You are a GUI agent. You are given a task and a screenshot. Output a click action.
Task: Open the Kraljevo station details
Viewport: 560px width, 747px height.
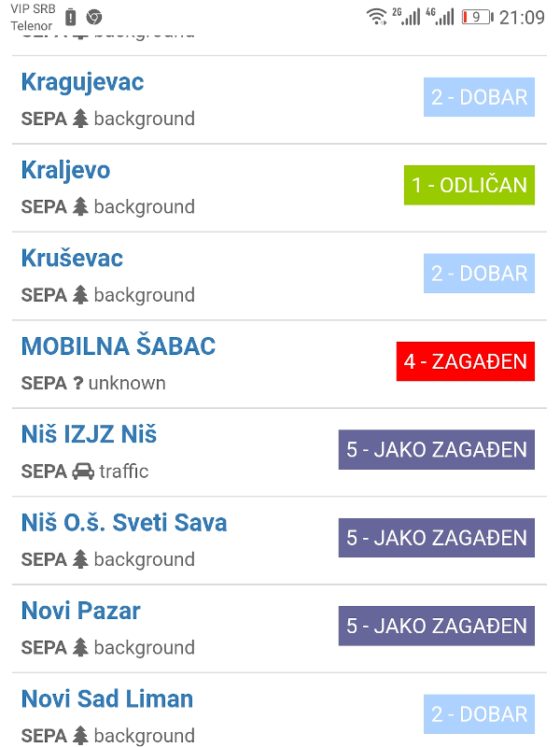pos(64,172)
